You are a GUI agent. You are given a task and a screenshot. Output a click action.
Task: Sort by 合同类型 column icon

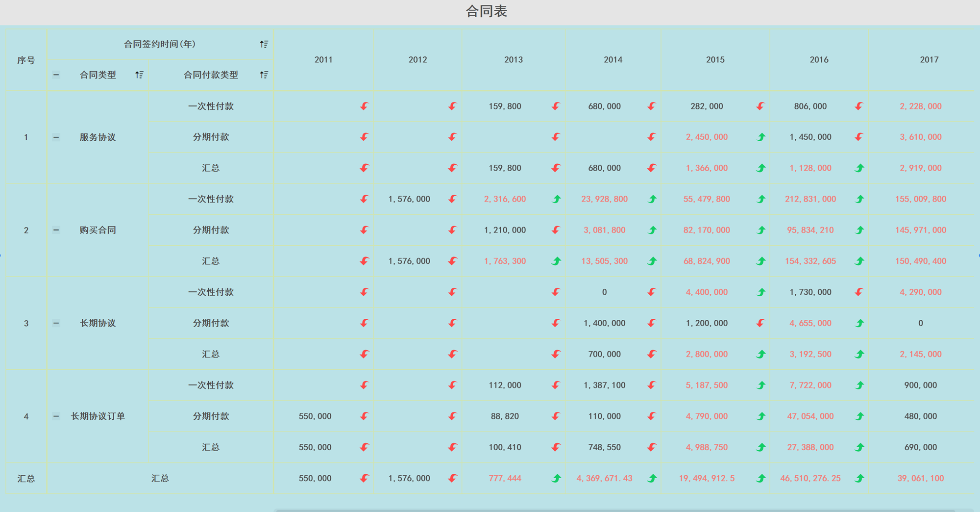139,75
